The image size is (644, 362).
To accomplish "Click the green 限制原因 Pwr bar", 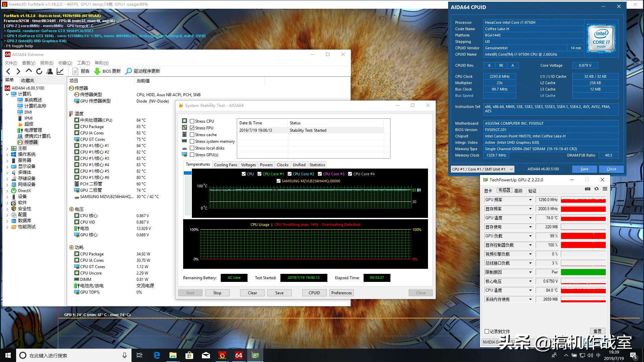I will click(583, 272).
